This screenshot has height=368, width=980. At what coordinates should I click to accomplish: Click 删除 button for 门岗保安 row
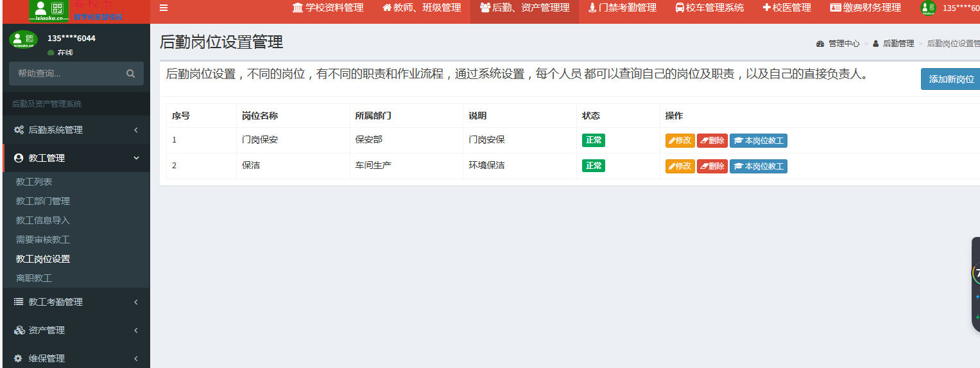click(712, 141)
